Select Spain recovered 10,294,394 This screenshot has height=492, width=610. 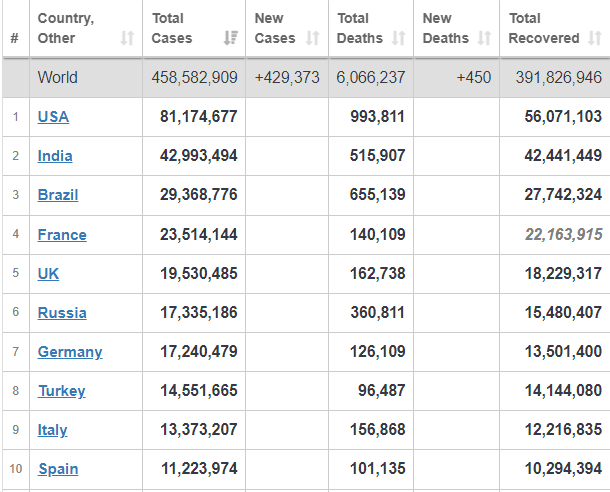pyautogui.click(x=563, y=469)
